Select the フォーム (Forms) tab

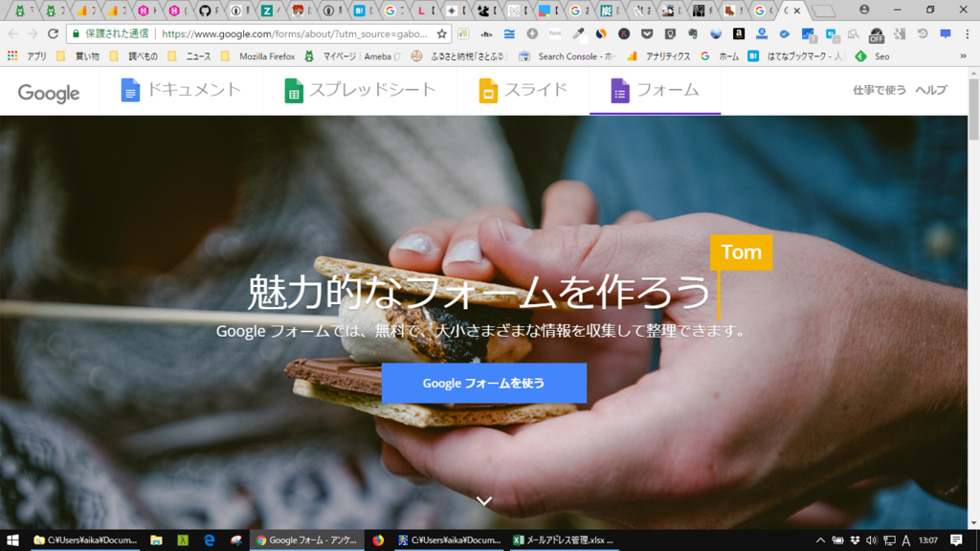(655, 91)
